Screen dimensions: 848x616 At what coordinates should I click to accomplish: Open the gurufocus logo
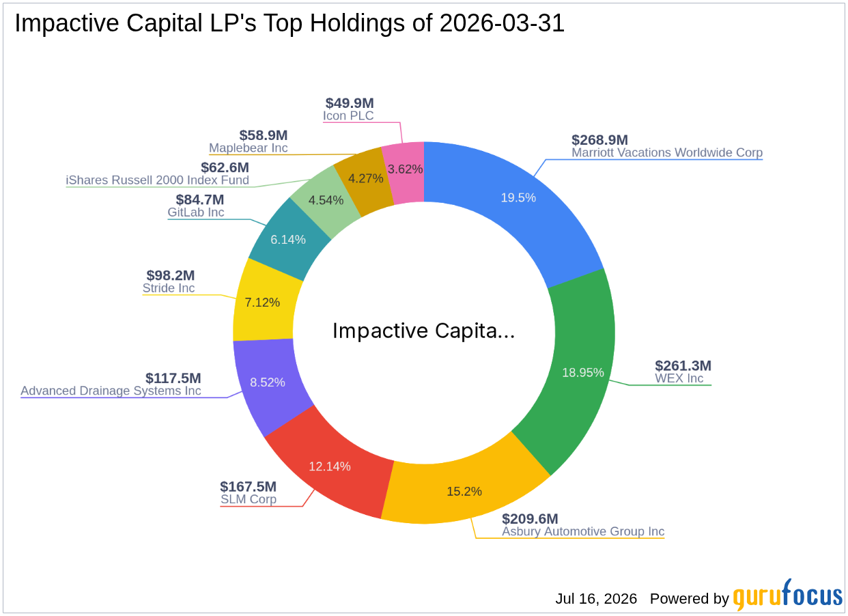tap(788, 595)
